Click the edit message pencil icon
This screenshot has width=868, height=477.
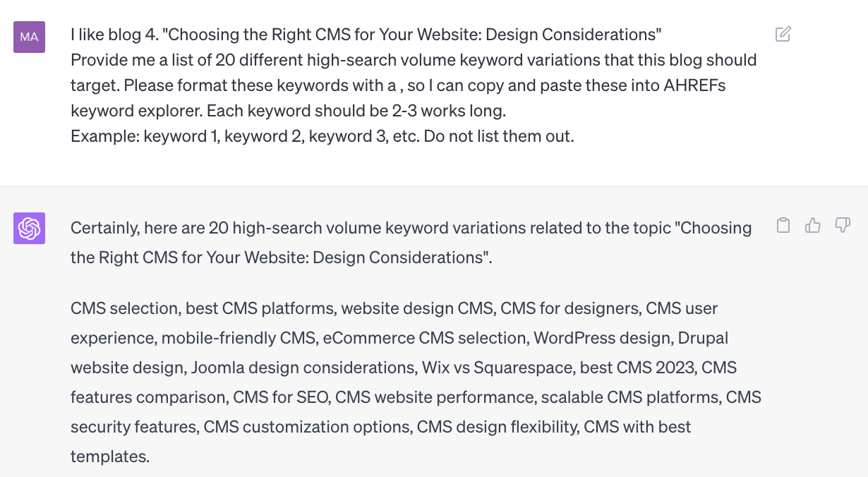(x=783, y=34)
